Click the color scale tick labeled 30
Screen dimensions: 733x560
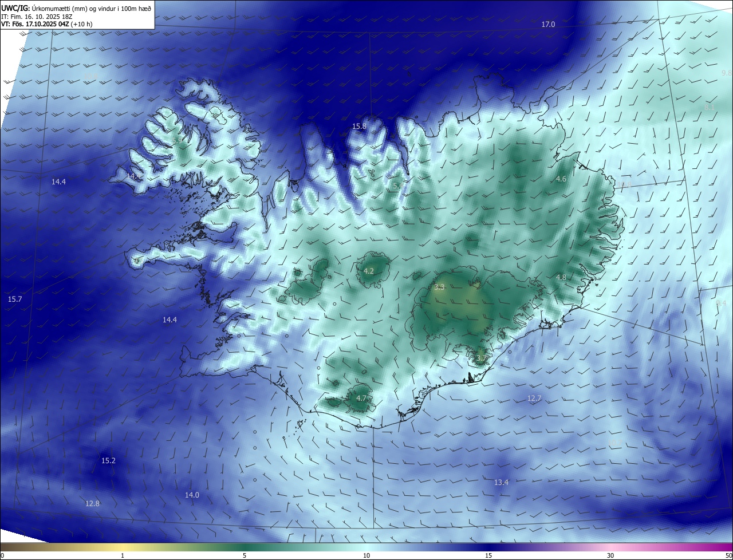[610, 556]
